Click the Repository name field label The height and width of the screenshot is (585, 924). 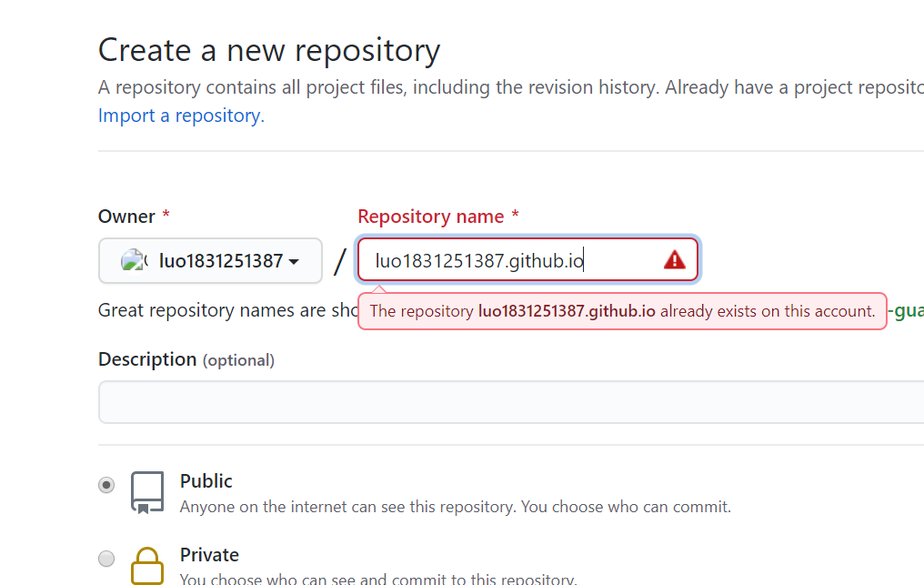[431, 217]
